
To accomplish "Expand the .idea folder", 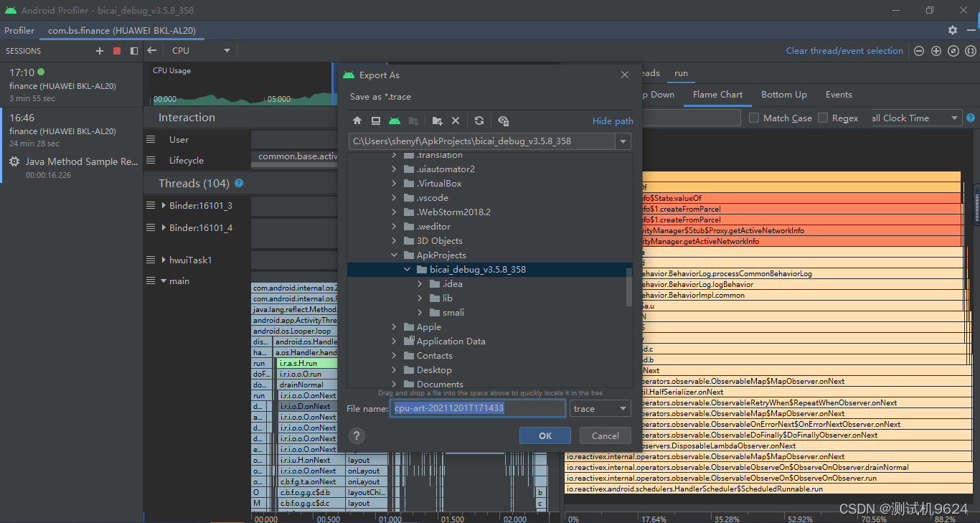I will (x=420, y=284).
